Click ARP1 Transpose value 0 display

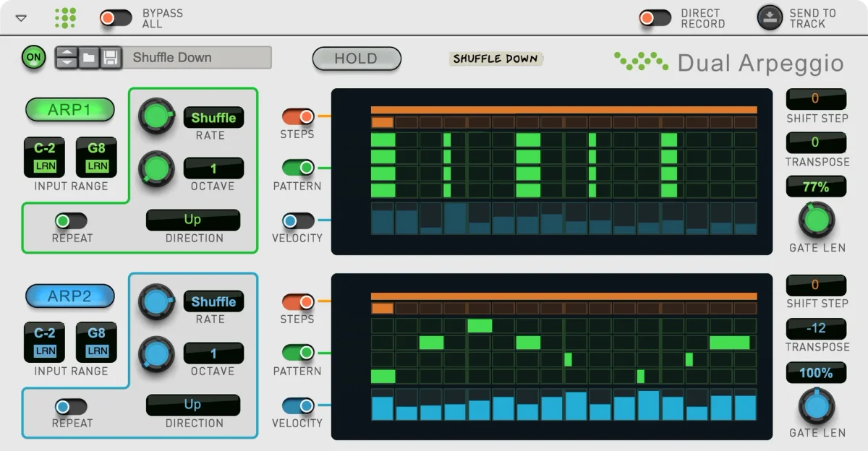pyautogui.click(x=816, y=142)
